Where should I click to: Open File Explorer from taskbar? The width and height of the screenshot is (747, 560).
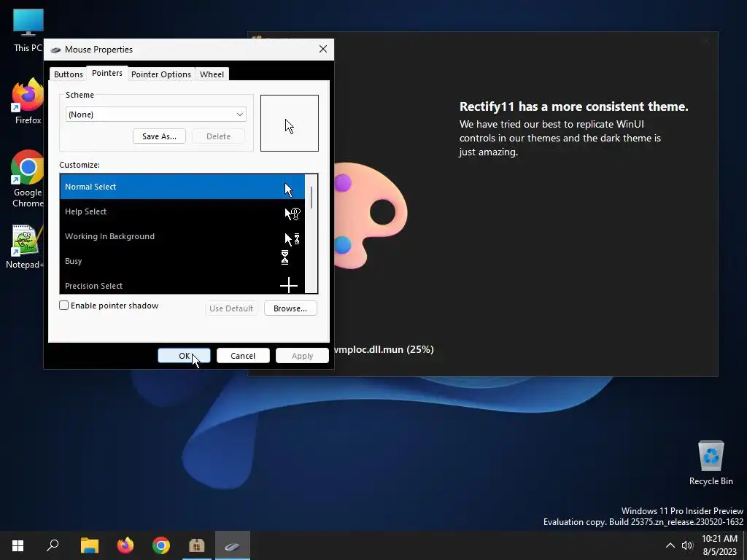[89, 545]
